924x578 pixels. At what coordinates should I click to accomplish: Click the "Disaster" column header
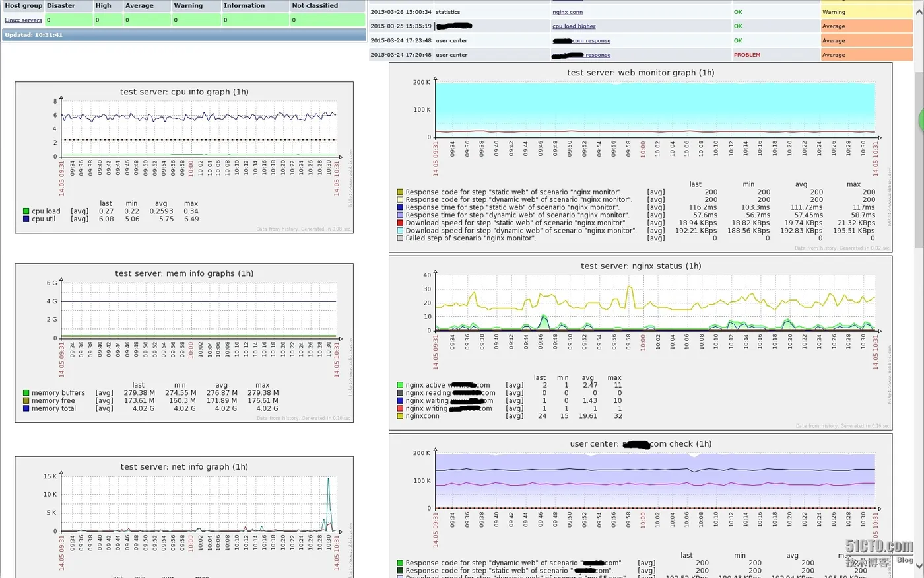(x=68, y=5)
